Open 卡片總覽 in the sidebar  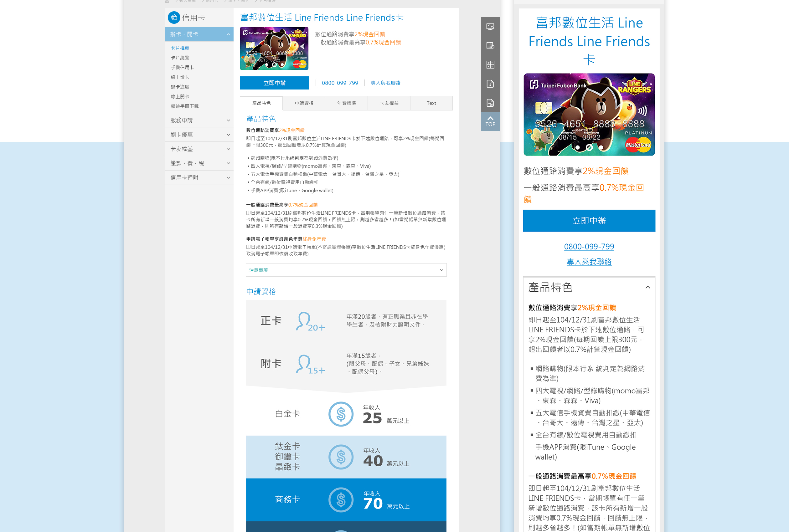[180, 58]
